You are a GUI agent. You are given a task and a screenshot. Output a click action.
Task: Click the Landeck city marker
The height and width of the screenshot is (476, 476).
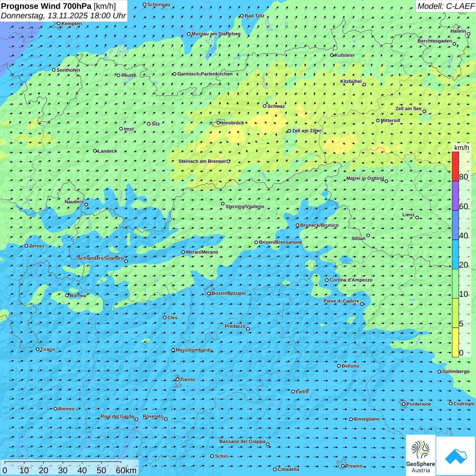point(95,151)
